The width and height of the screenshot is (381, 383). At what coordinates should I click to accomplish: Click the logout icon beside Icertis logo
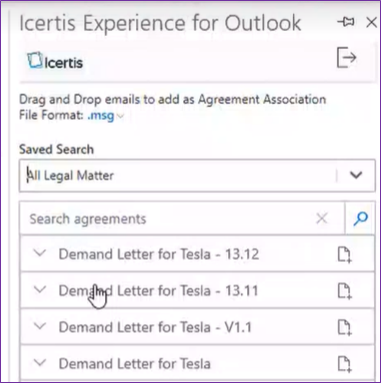click(x=346, y=58)
